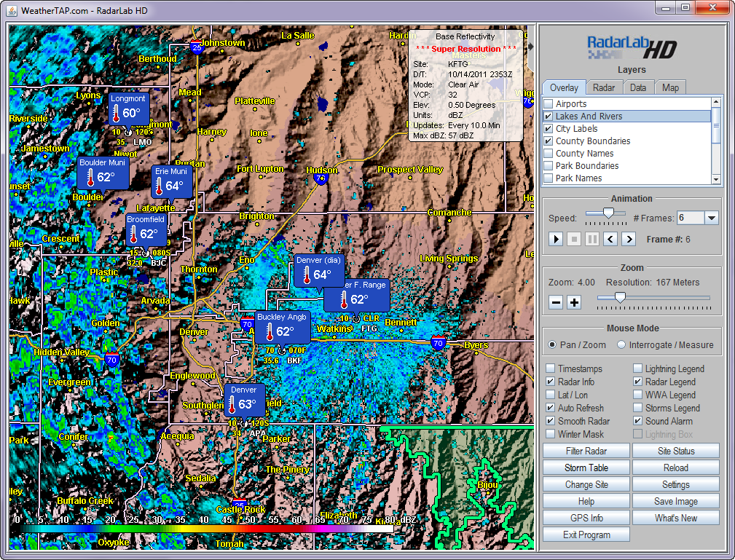The image size is (735, 560).
Task: Advance to the next radar frame
Action: click(629, 240)
